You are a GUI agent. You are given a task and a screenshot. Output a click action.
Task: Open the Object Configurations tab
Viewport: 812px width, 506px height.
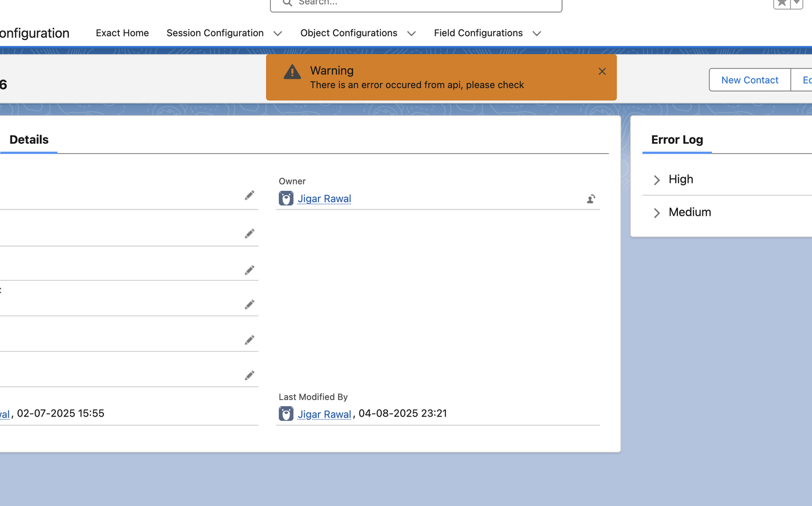349,33
